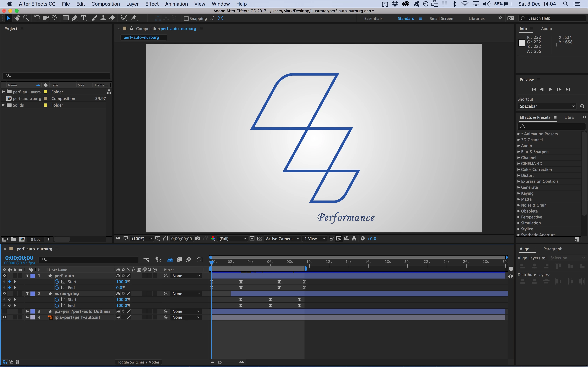588x367 pixels.
Task: Enable the Snapping checkbox
Action: (186, 19)
